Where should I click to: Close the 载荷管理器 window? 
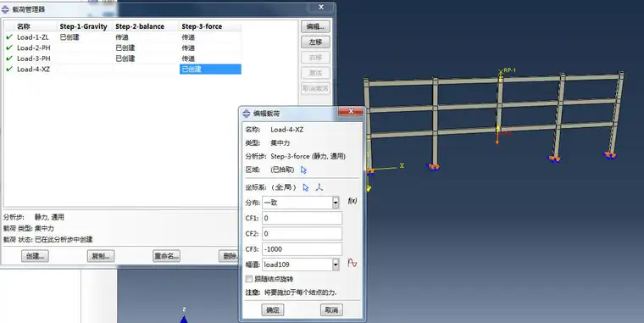click(321, 7)
